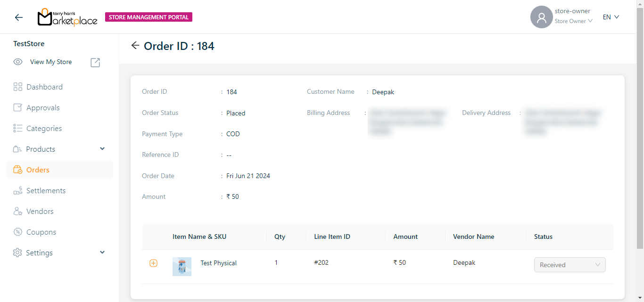644x302 pixels.
Task: Expand the Test Physical row details
Action: pyautogui.click(x=153, y=263)
